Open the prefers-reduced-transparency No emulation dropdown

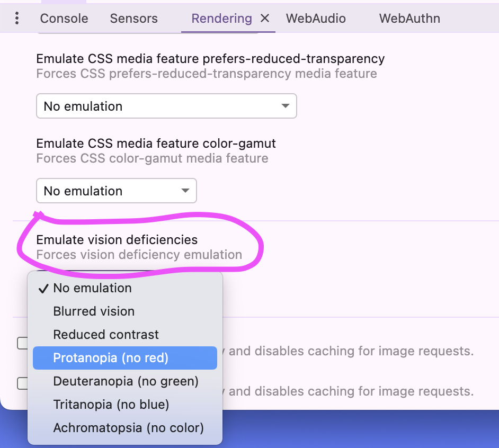point(166,106)
